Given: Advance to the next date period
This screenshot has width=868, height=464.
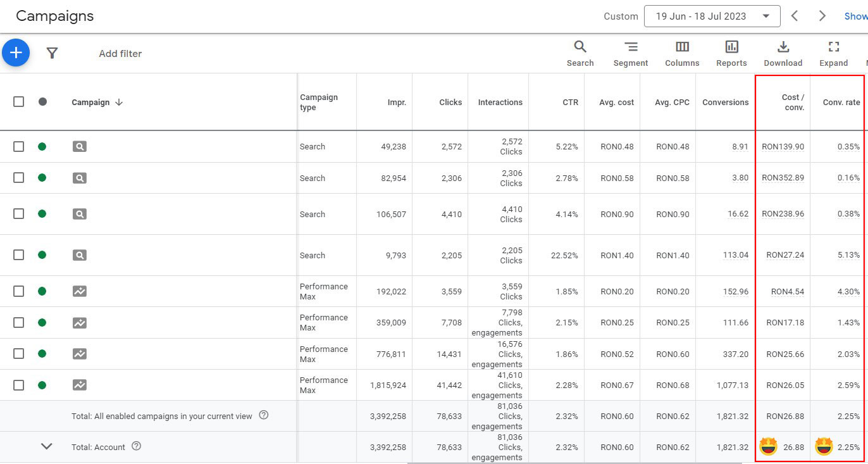Looking at the screenshot, I should coord(822,16).
